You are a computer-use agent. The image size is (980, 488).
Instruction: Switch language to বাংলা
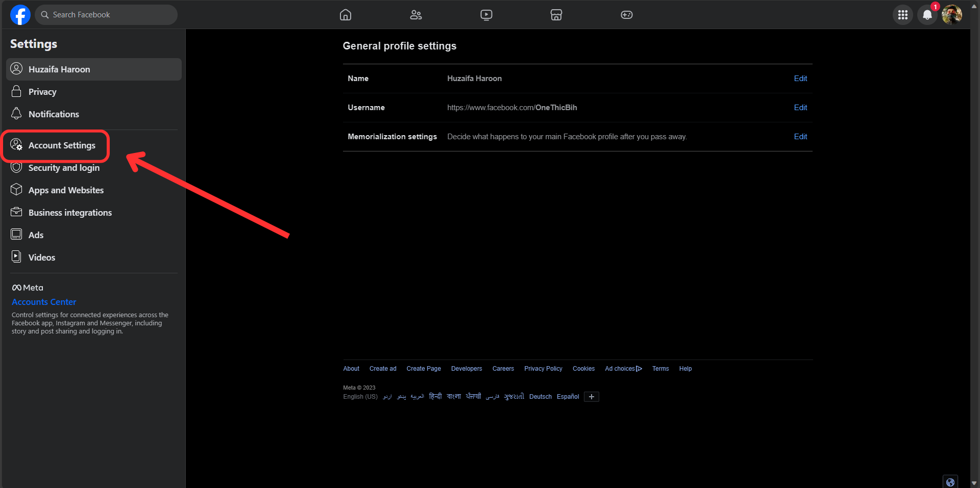[x=454, y=397]
